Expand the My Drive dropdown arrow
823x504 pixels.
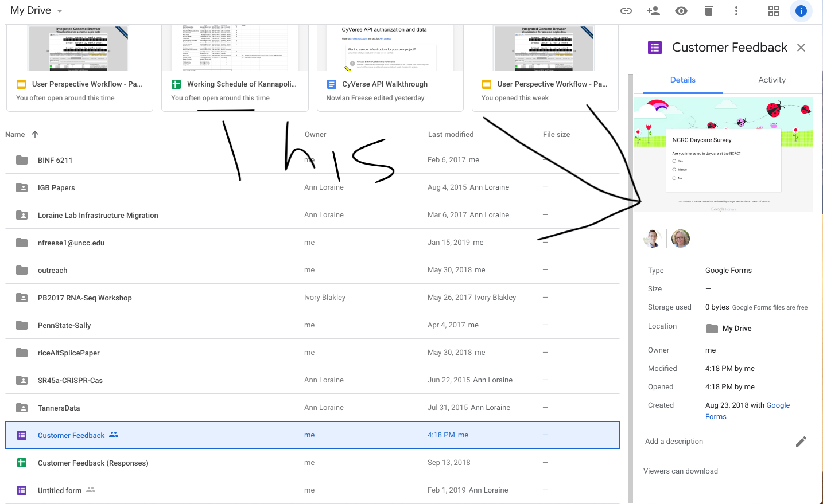(60, 11)
